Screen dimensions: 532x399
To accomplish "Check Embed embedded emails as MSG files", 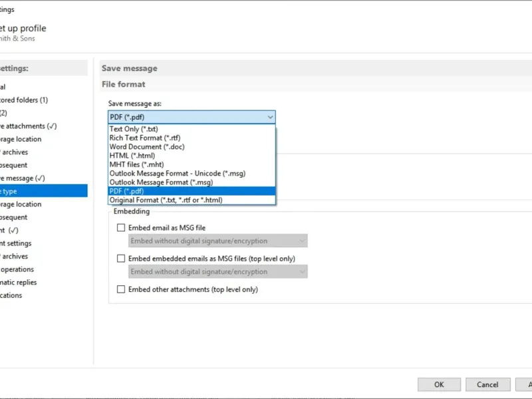I will tap(121, 258).
